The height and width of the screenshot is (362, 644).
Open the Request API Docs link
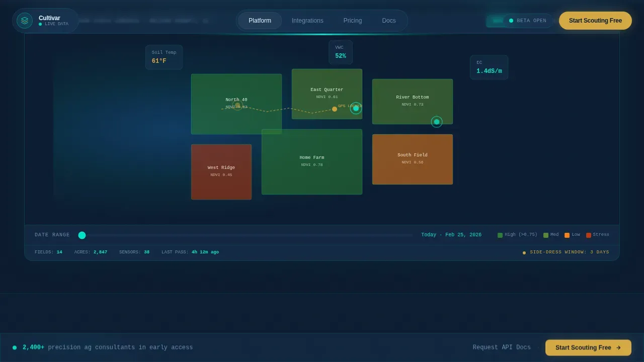coord(502,347)
